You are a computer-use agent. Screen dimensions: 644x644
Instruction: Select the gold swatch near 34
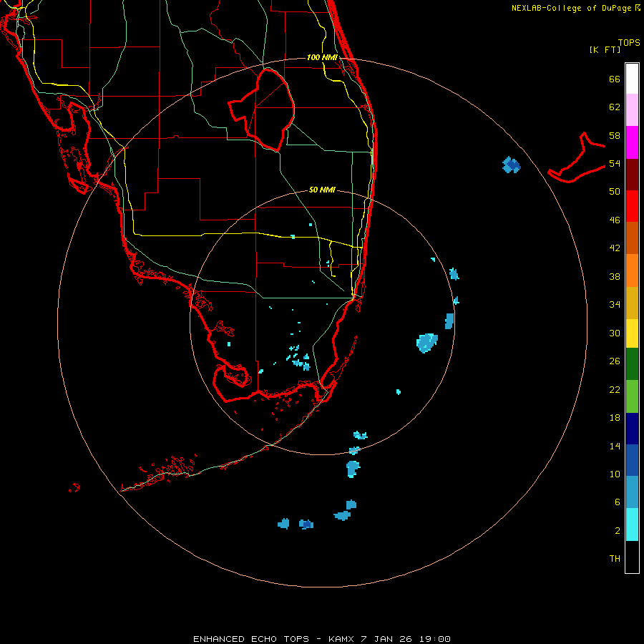[632, 303]
